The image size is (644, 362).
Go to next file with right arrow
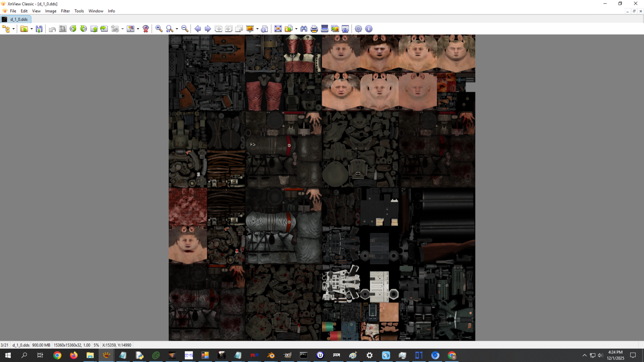[208, 29]
